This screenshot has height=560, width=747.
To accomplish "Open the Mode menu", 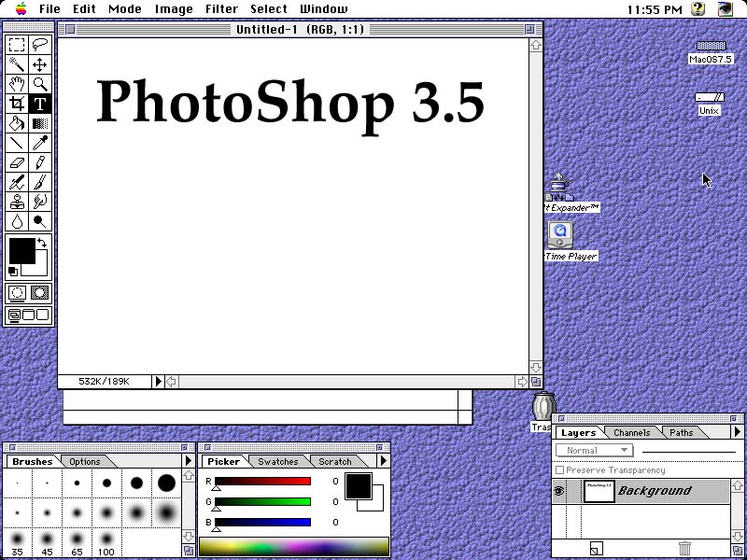I will pyautogui.click(x=125, y=9).
